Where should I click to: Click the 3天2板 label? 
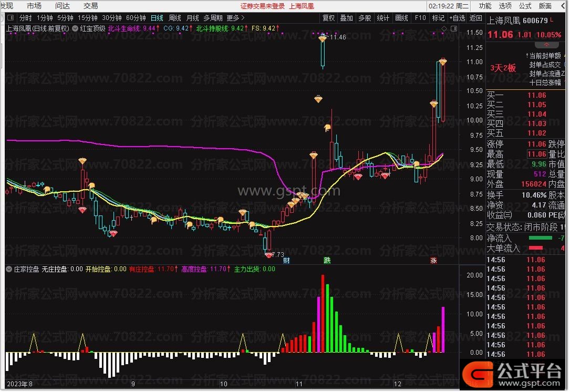pyautogui.click(x=503, y=68)
